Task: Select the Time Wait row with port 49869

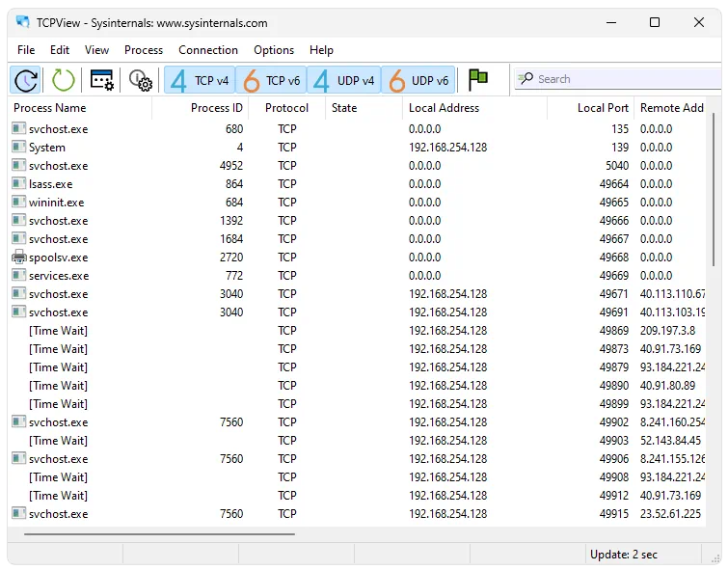Action: [358, 330]
